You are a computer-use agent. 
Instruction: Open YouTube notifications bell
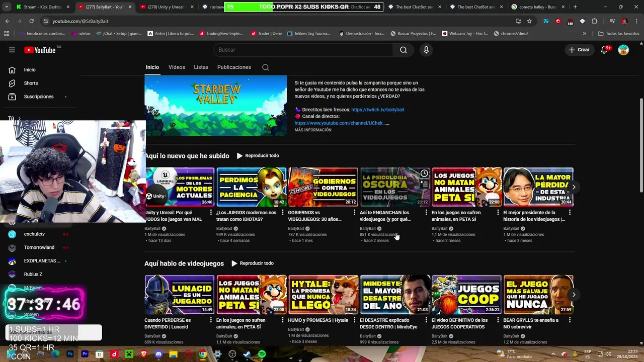(605, 50)
